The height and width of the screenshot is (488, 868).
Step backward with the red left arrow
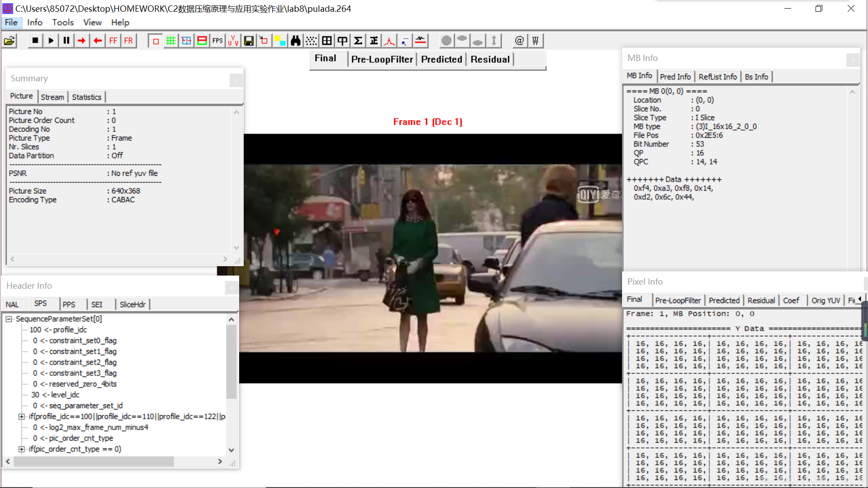tap(97, 41)
